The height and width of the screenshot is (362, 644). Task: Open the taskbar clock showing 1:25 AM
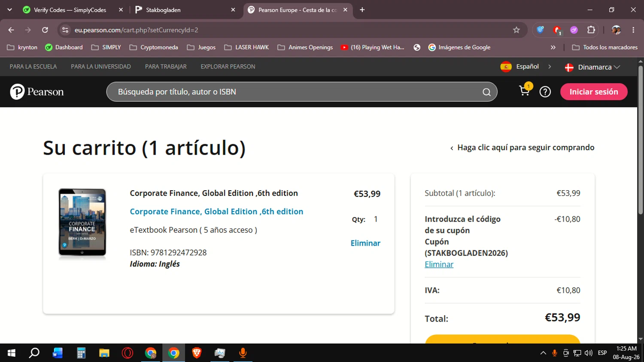(x=626, y=353)
